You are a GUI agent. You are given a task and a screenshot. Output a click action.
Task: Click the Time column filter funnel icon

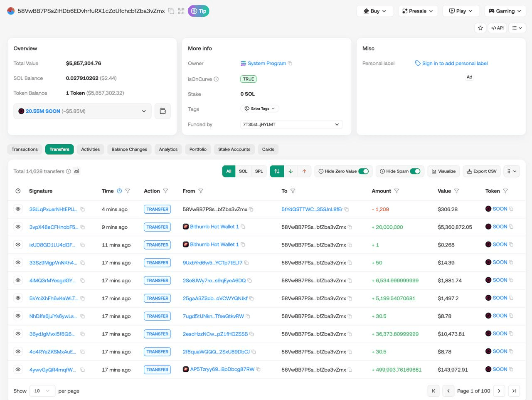pos(128,191)
